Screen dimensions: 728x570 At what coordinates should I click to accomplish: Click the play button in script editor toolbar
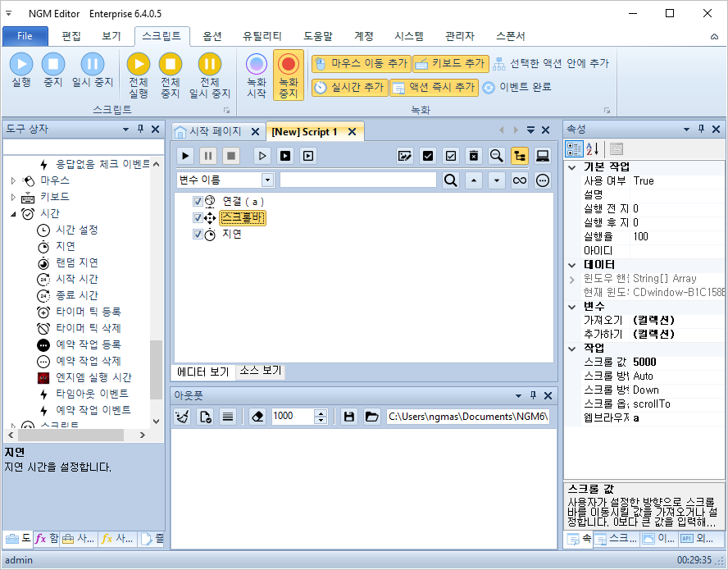[x=185, y=156]
